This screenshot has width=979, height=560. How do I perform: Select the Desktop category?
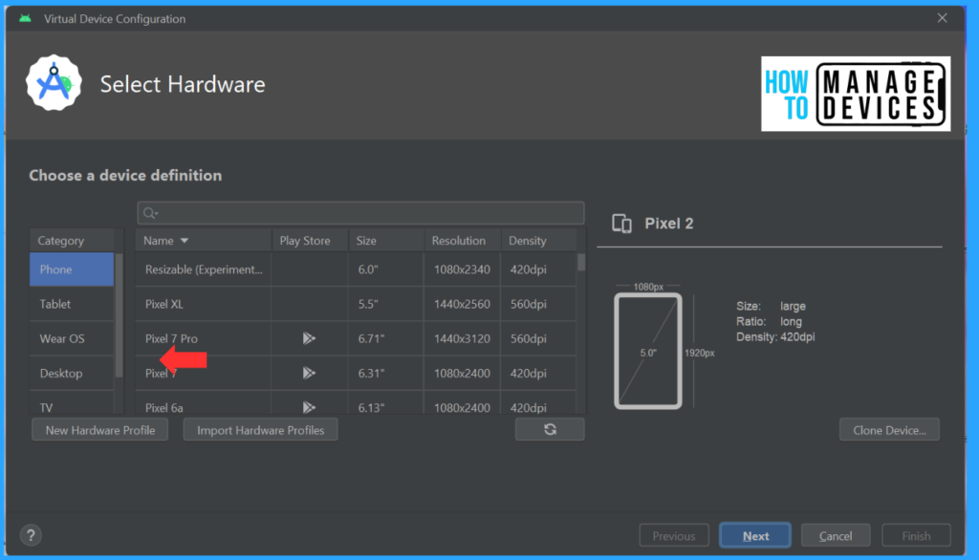[x=71, y=373]
